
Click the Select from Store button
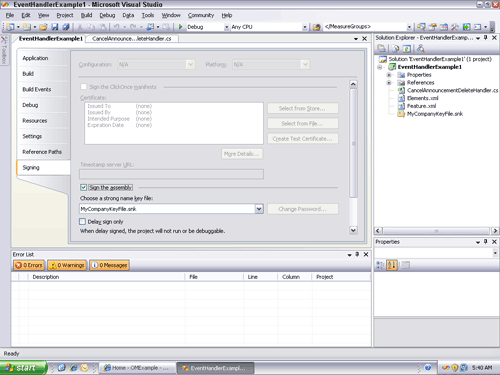(x=303, y=108)
